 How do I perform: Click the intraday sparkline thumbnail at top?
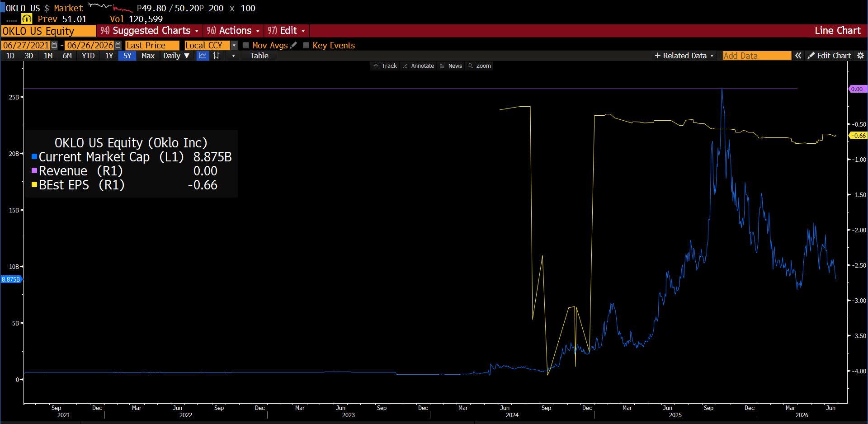tap(110, 7)
